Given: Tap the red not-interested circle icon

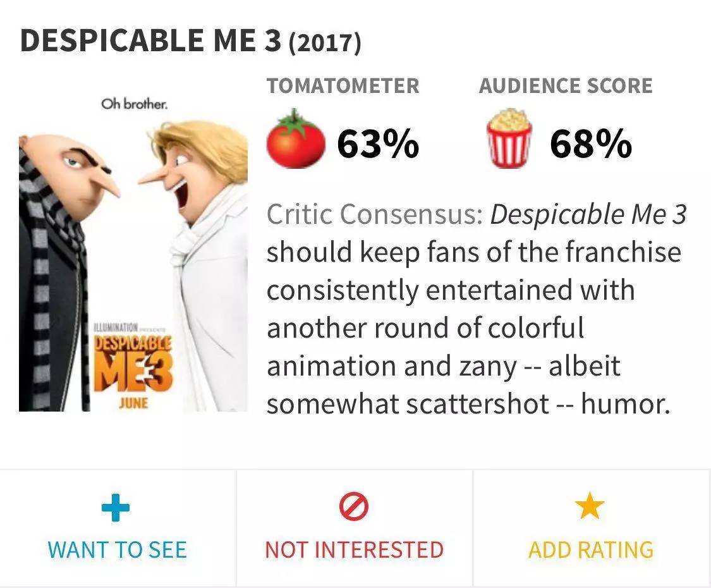Looking at the screenshot, I should pyautogui.click(x=354, y=508).
